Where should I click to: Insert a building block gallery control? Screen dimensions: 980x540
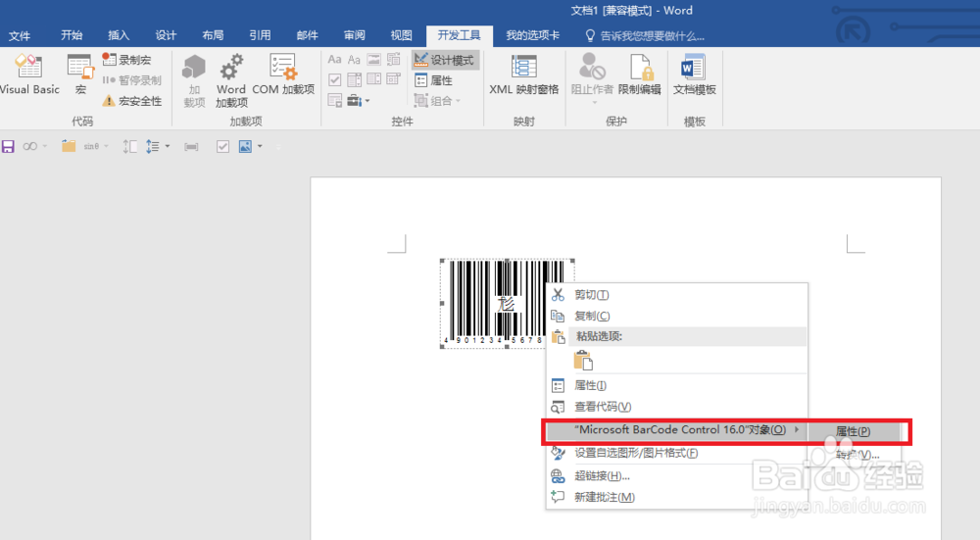point(393,60)
